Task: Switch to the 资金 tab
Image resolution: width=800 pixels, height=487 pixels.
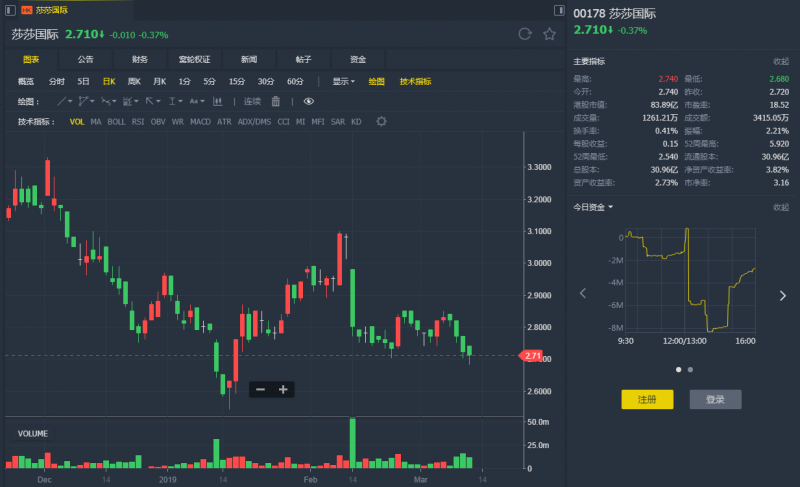Action: point(358,60)
